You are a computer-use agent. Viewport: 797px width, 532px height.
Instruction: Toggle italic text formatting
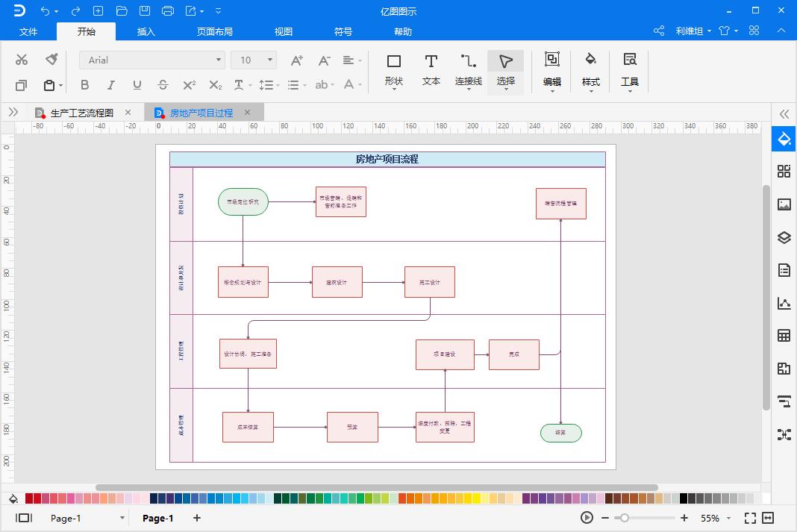pos(110,85)
